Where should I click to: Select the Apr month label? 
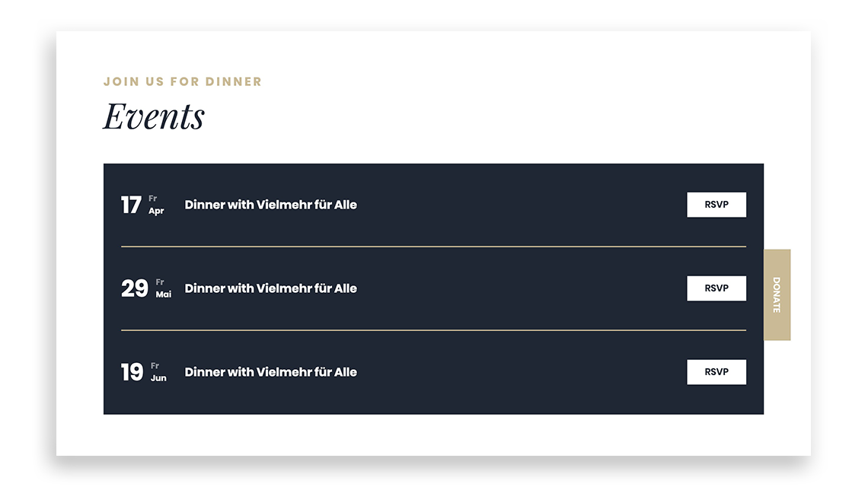point(156,211)
